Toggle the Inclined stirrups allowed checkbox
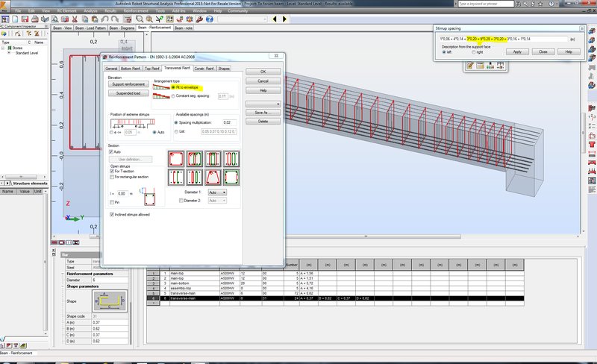Image resolution: width=597 pixels, height=364 pixels. pyautogui.click(x=111, y=215)
